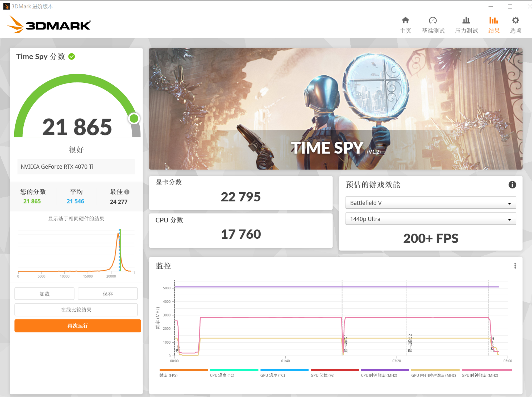The height and width of the screenshot is (397, 532).
Task: Click the info icon beside 预估的游戏效能
Action: [x=512, y=185]
